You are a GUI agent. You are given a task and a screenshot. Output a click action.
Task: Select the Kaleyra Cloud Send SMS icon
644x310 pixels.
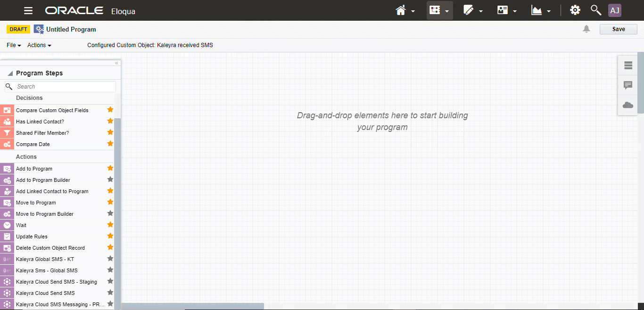(7, 293)
